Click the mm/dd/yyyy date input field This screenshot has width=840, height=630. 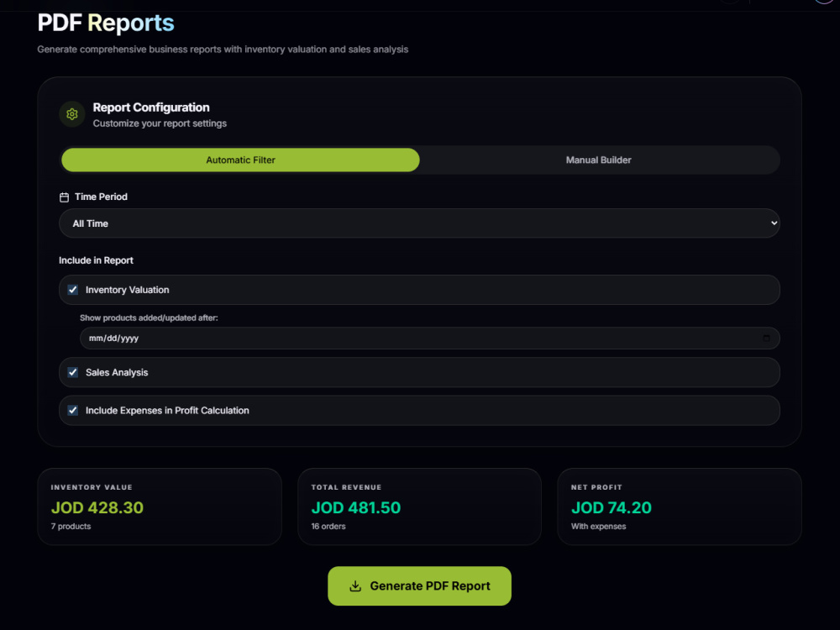tap(429, 338)
